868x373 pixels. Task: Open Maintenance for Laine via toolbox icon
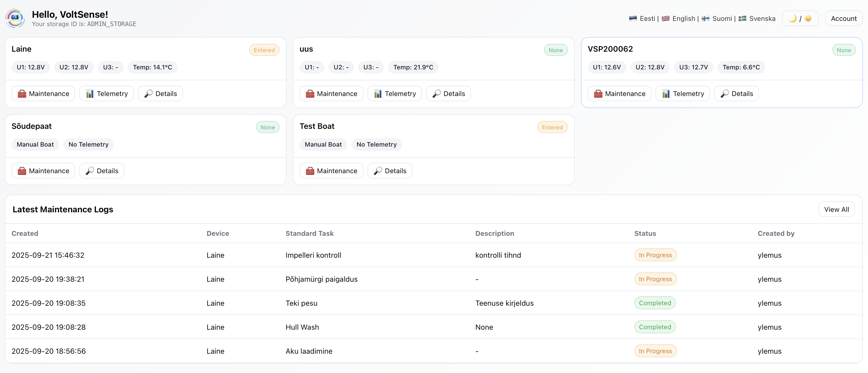22,93
